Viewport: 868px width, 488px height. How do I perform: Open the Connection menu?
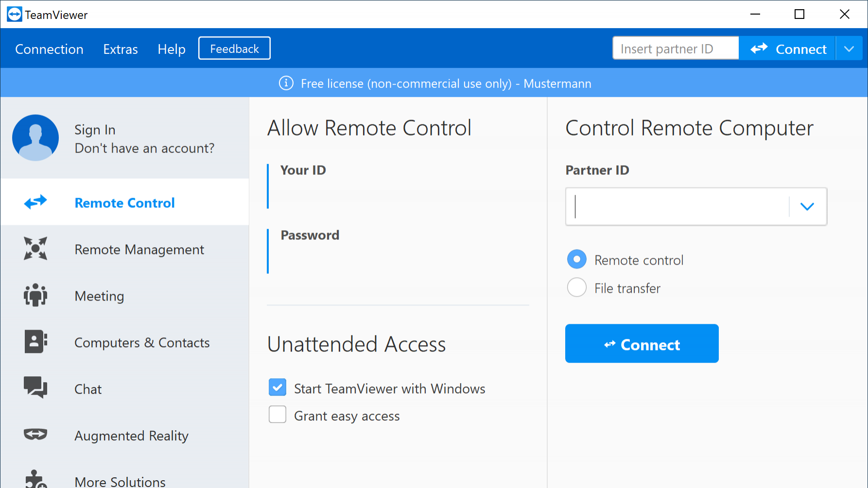pos(49,49)
